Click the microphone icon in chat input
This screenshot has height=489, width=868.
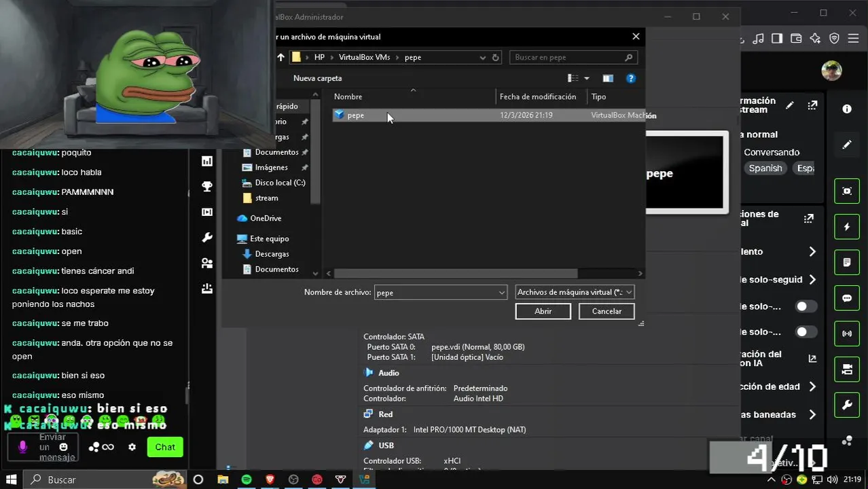[22, 447]
